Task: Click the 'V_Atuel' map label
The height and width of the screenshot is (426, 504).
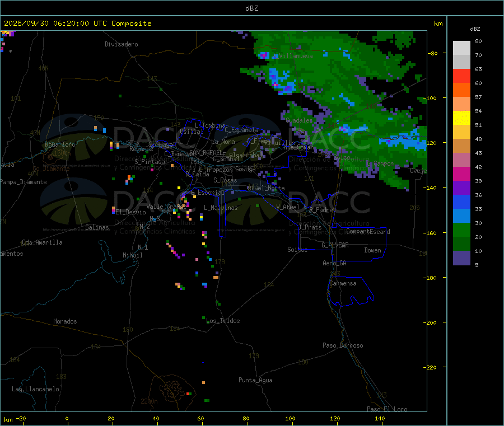Action: 288,207
